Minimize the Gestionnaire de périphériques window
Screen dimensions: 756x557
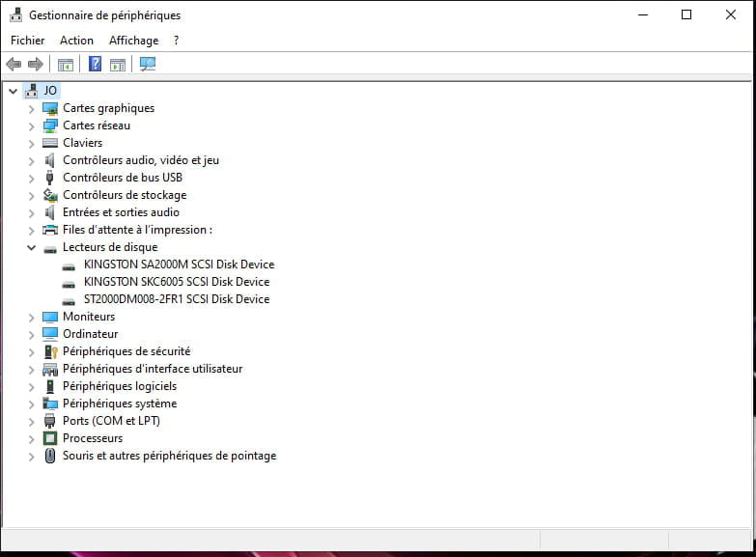pos(643,14)
